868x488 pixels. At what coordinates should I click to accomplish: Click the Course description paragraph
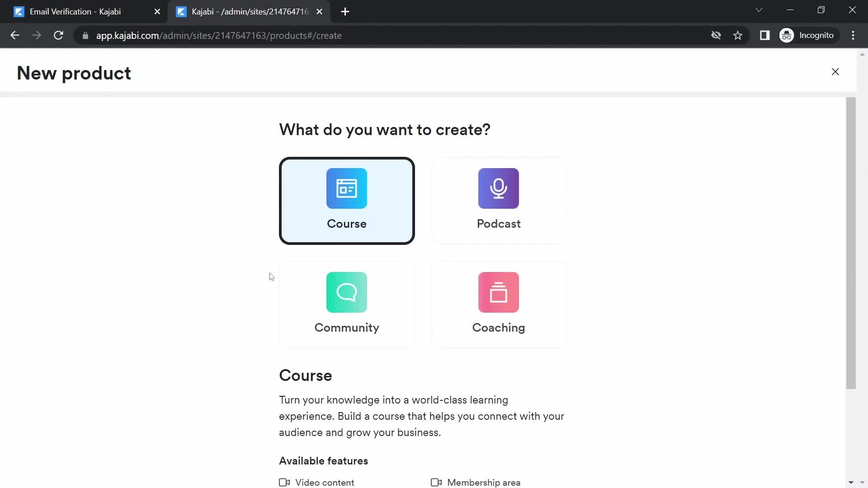click(421, 416)
